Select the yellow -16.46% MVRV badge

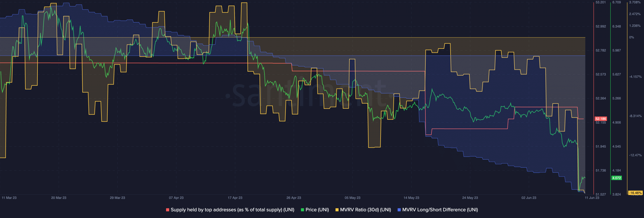(635, 193)
